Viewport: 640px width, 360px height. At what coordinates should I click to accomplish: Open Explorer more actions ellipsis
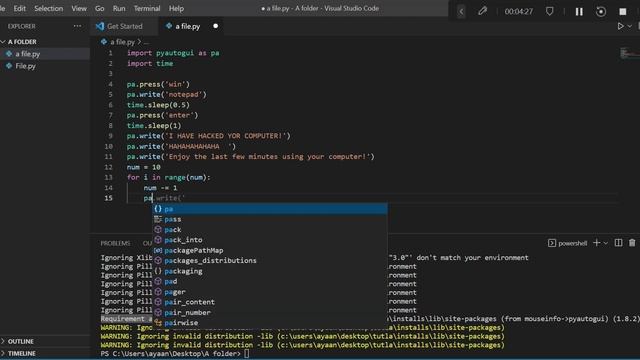click(x=77, y=26)
